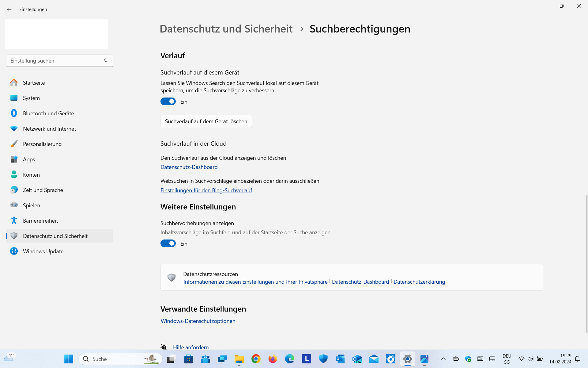Open Windows-Datenschutzoptionen link

[x=198, y=321]
